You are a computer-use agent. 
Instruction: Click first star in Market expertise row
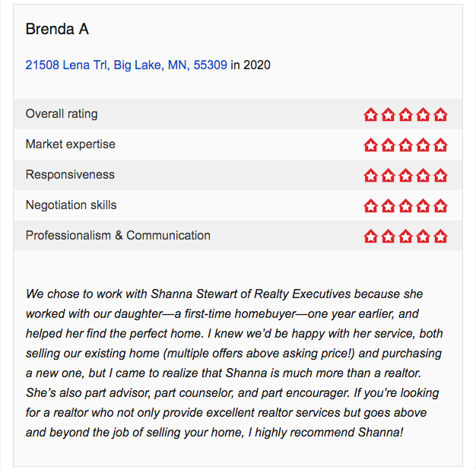pos(370,144)
